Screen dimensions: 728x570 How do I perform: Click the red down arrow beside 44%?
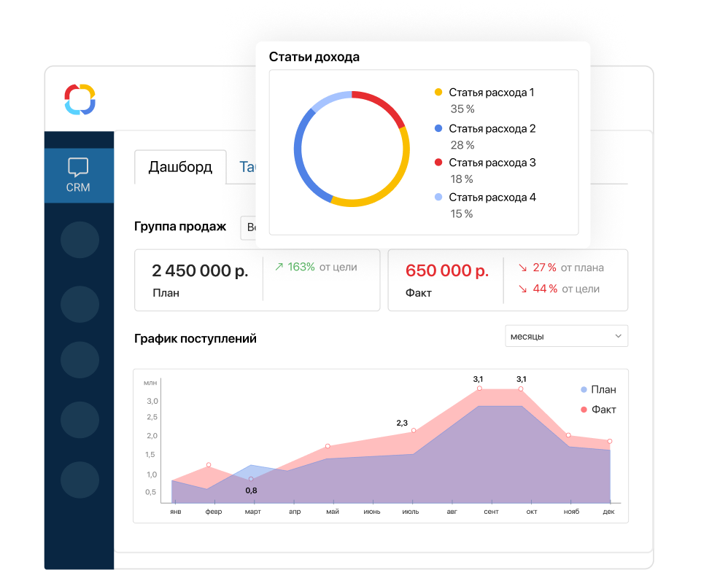click(522, 289)
